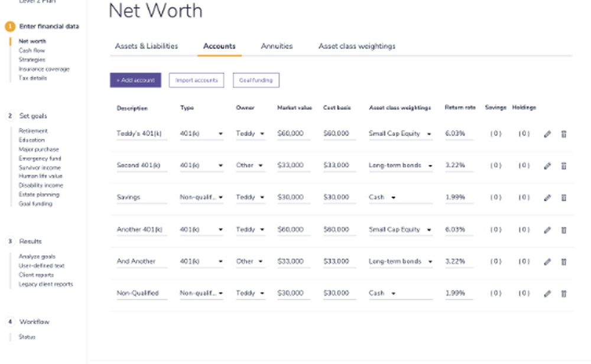Open the Asset class weightings tab

coord(357,46)
